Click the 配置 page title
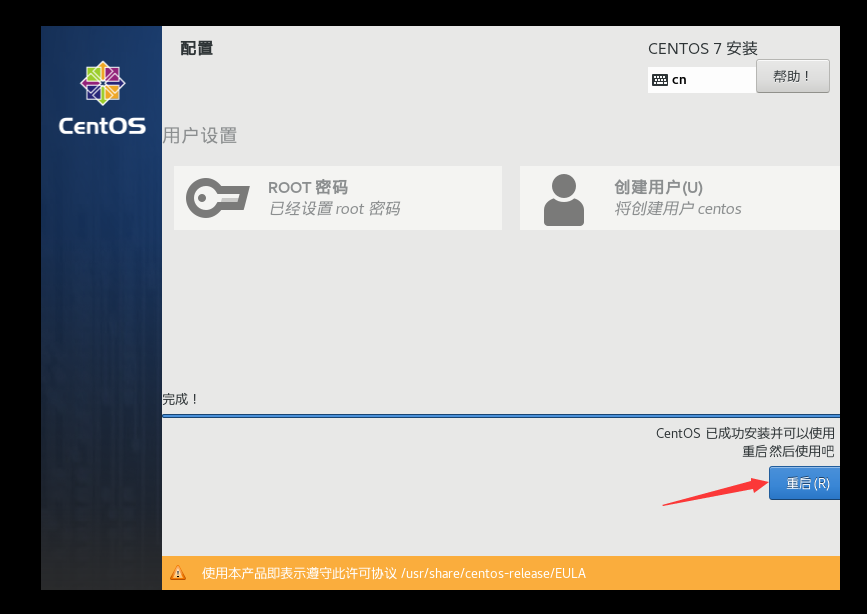This screenshot has width=867, height=614. 196,48
